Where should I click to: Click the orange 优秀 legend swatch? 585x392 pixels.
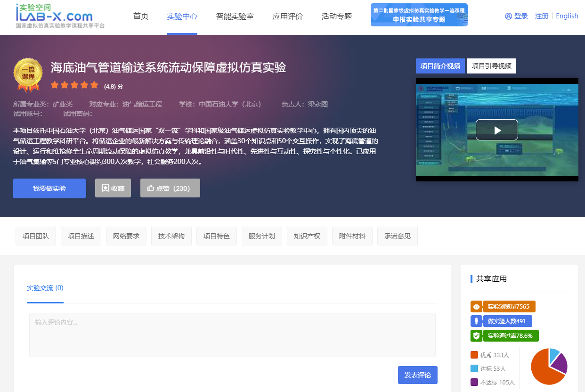pos(474,355)
